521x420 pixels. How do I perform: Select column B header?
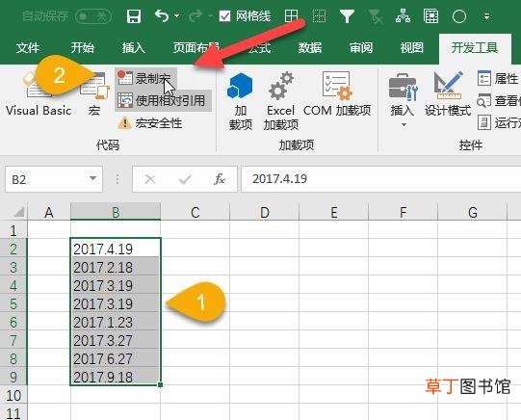click(116, 212)
